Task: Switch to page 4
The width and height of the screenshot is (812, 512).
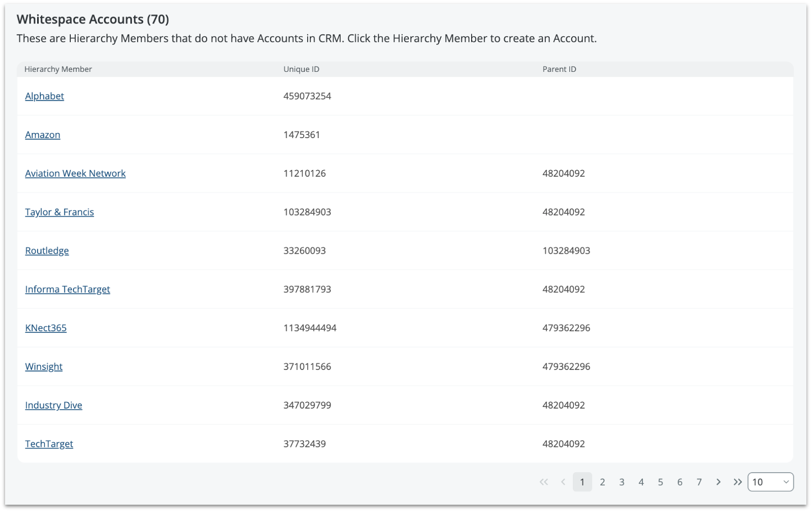Action: click(641, 482)
